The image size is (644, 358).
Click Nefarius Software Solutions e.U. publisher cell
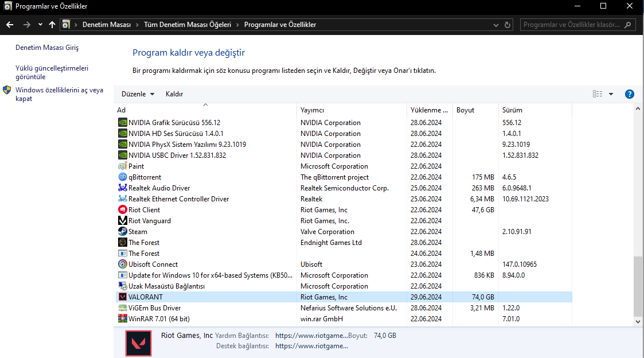(x=348, y=308)
